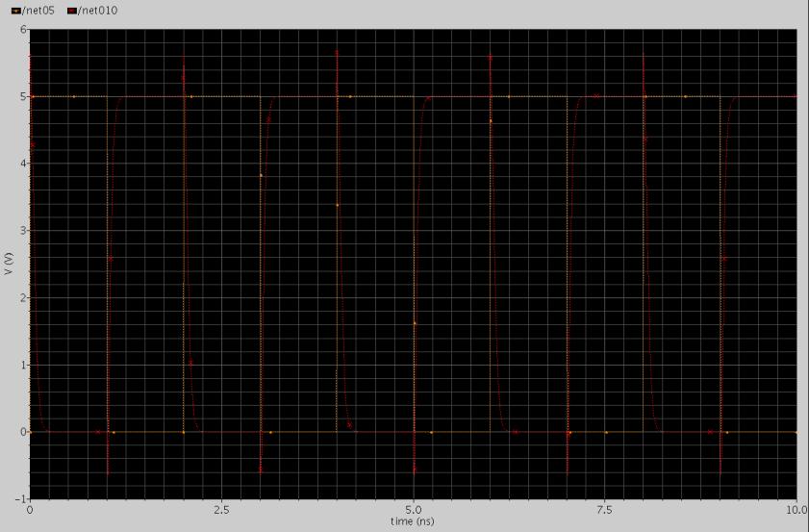Click the 6 tick on voltage axis
The width and height of the screenshot is (809, 532).
24,30
